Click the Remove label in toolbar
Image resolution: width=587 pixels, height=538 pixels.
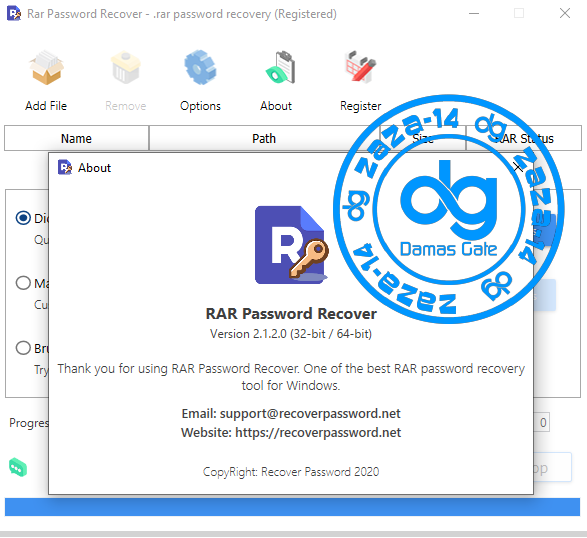pos(126,106)
